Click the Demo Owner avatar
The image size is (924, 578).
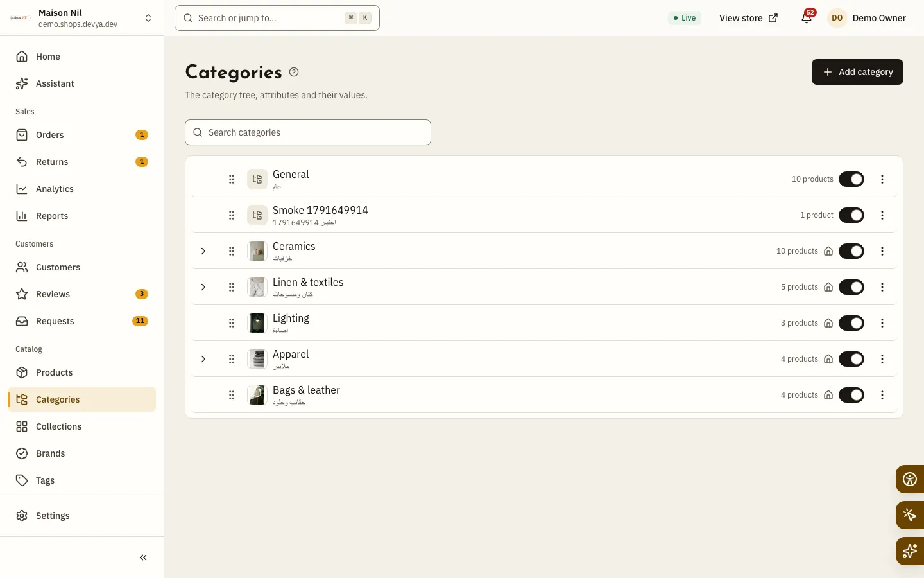point(837,18)
